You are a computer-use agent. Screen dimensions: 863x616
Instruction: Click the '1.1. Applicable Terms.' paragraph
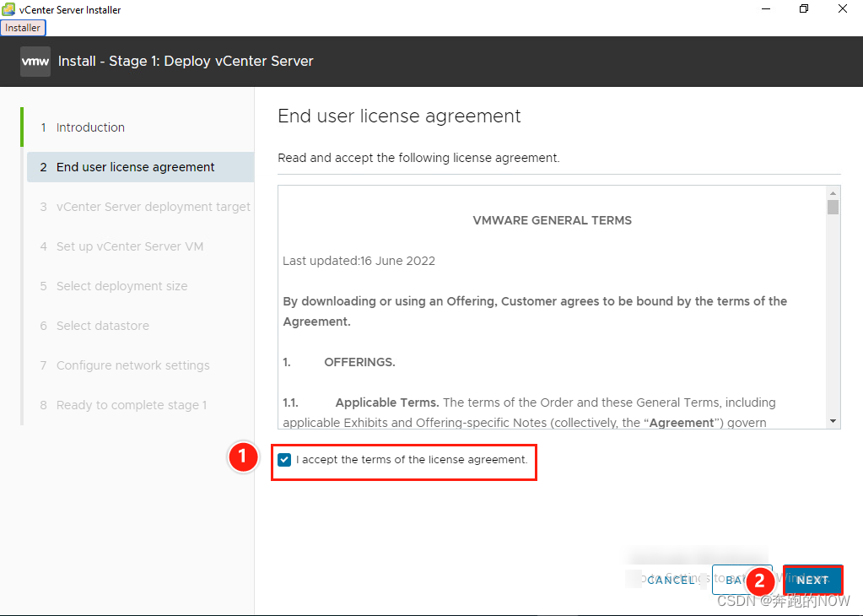(530, 413)
